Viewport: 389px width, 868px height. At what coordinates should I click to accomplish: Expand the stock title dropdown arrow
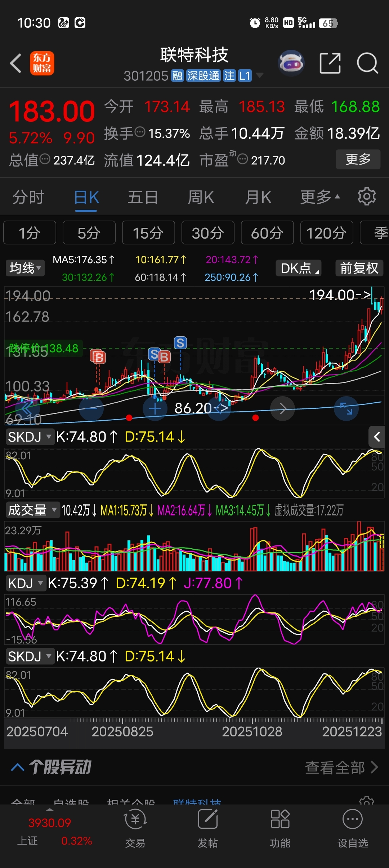pos(259,75)
